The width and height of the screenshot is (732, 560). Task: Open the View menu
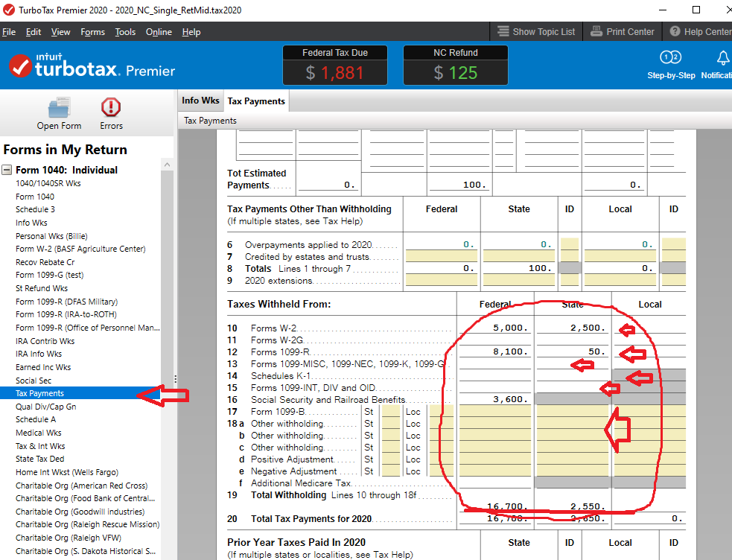[60, 32]
